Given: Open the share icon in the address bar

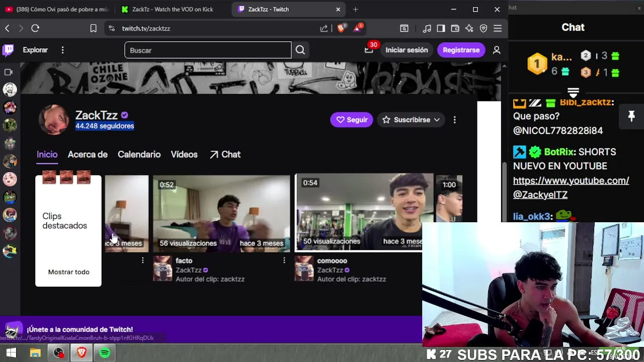Looking at the screenshot, I should tap(324, 29).
